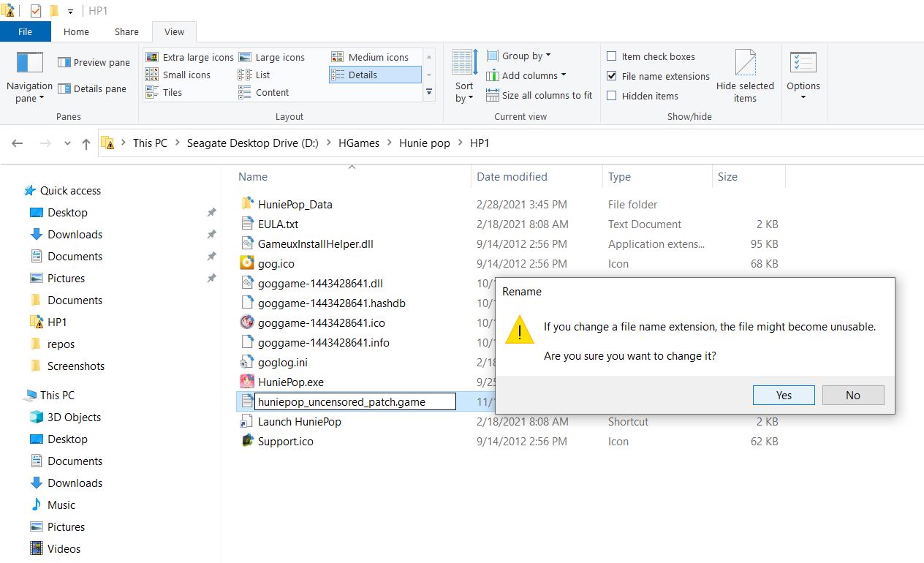Click the Navigation pane icon
Image resolution: width=924 pixels, height=563 pixels.
pos(29,63)
